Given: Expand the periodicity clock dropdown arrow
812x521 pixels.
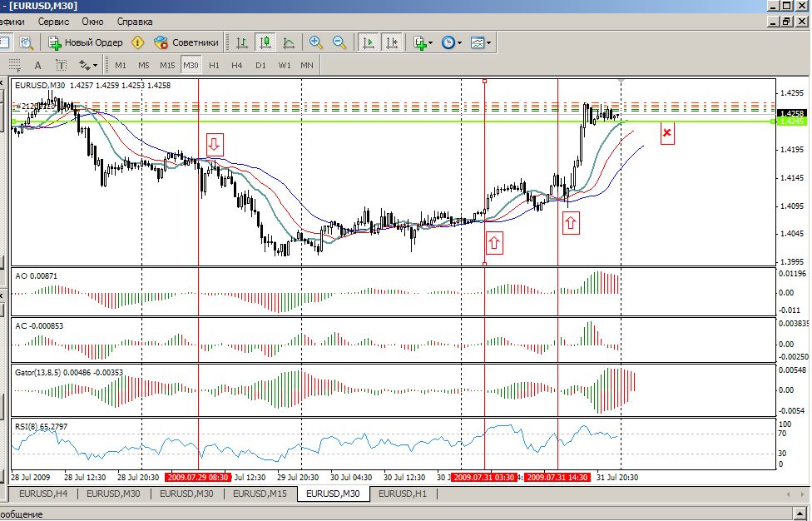Looking at the screenshot, I should point(459,43).
